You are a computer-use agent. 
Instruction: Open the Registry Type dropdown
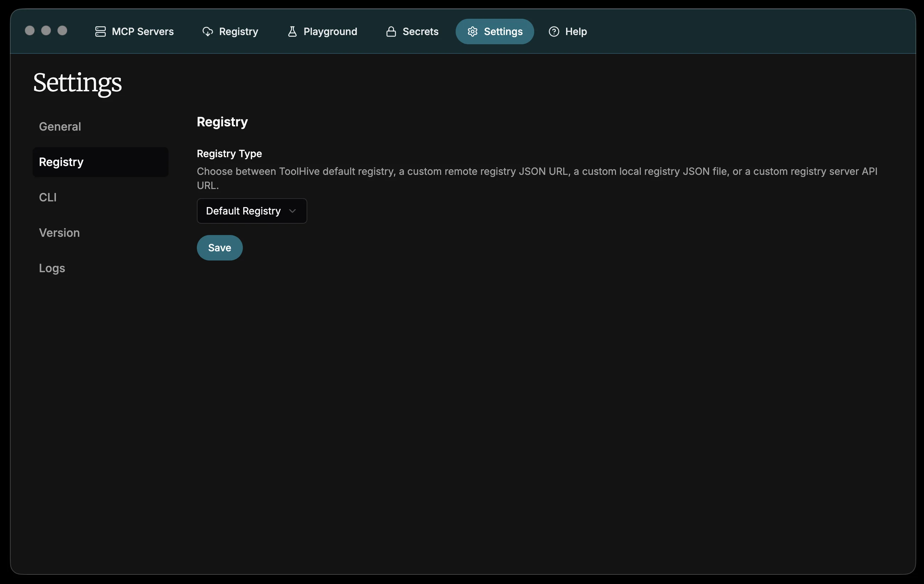point(252,211)
